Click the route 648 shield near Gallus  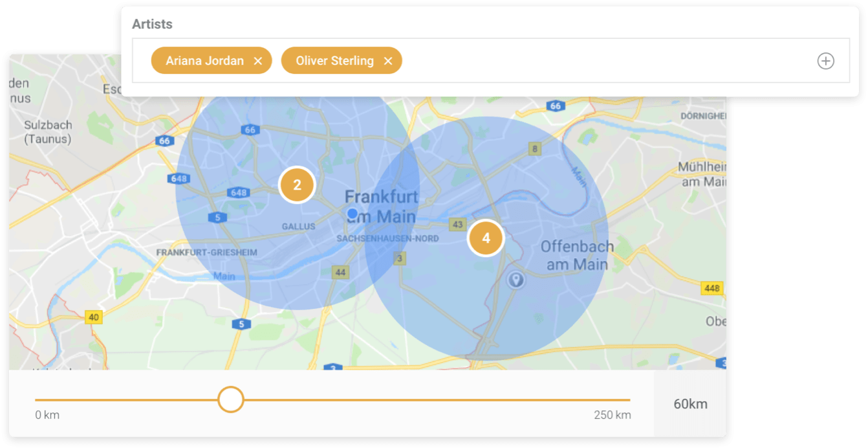coord(238,192)
